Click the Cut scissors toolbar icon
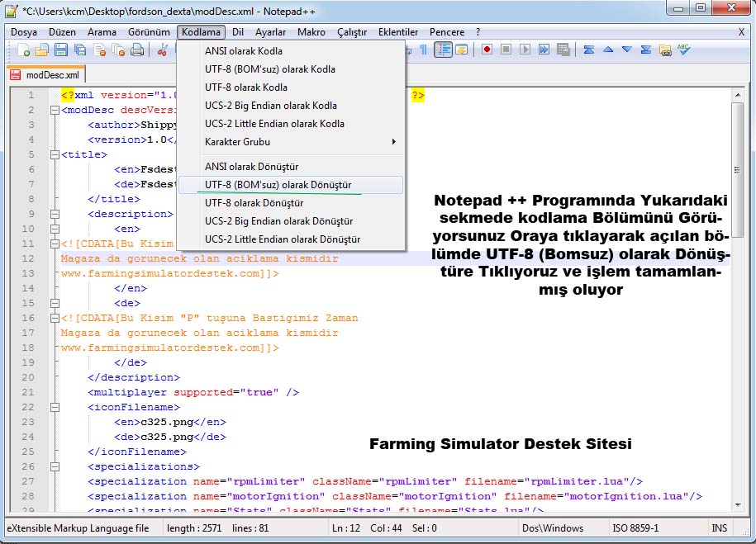756x544 pixels. (x=162, y=50)
